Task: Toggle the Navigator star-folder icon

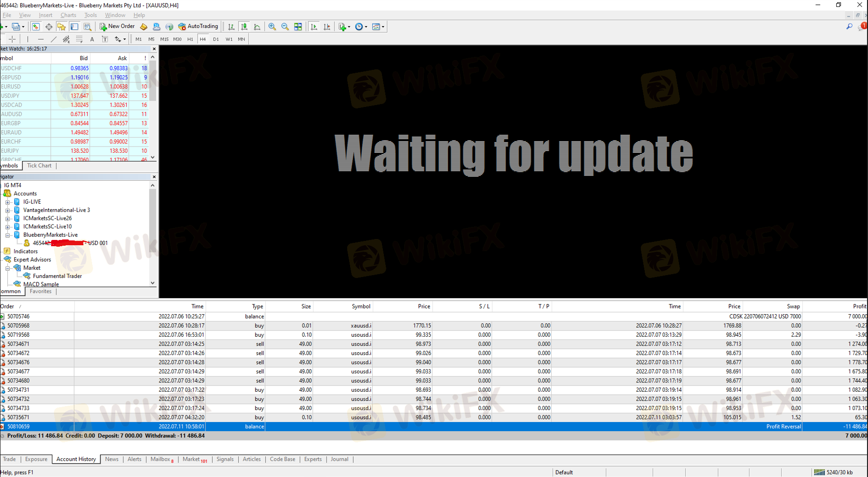Action: 61,26
